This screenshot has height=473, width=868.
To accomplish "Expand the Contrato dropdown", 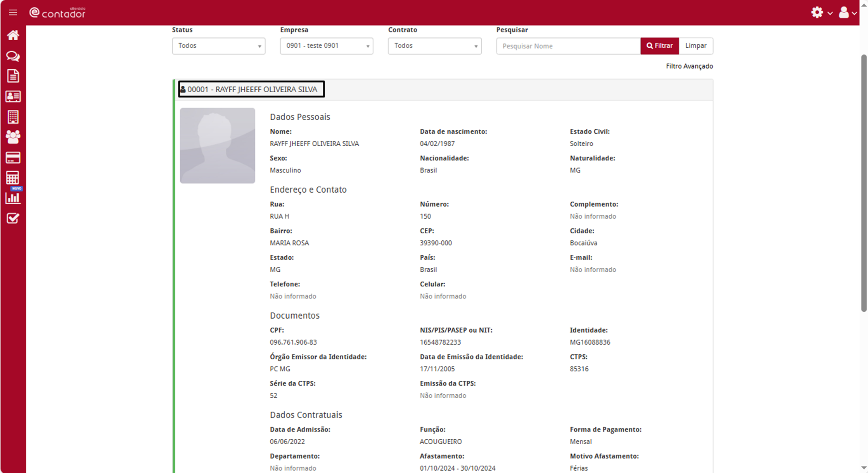I will coord(434,46).
